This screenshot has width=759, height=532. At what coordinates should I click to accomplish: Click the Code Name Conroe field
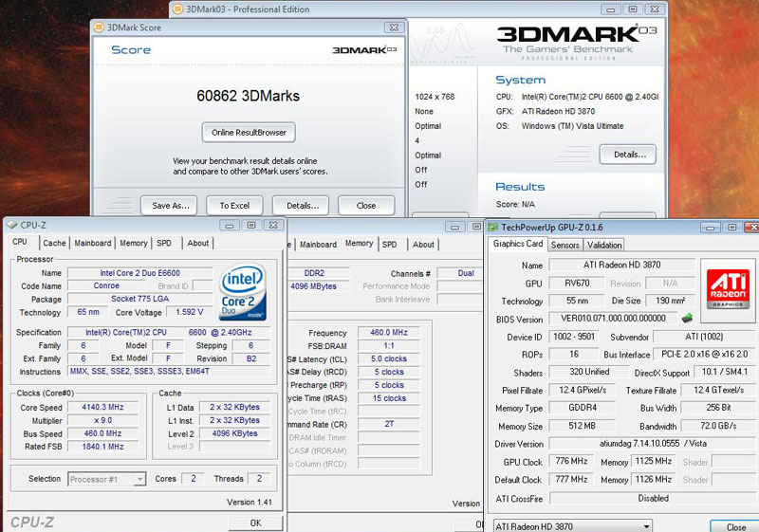[106, 285]
